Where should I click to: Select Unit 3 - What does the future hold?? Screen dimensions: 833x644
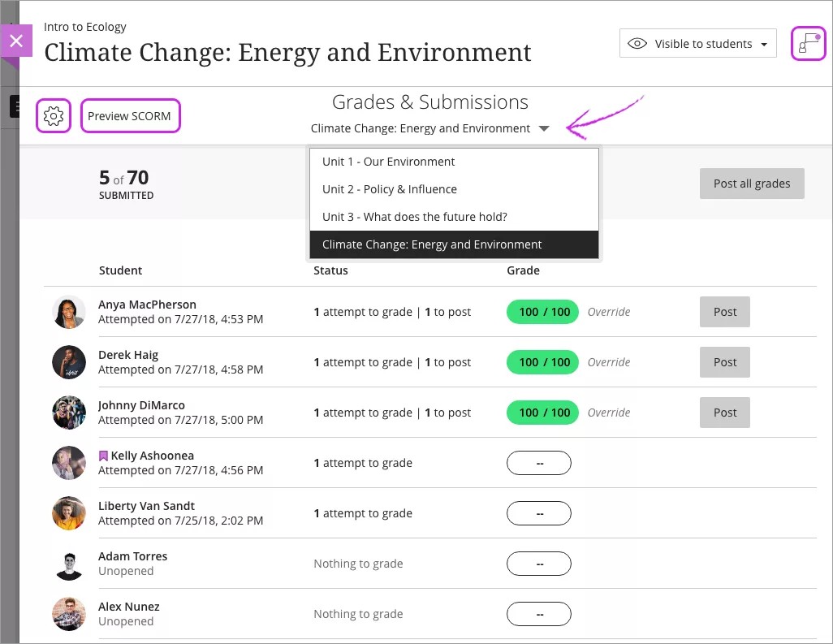click(x=414, y=217)
